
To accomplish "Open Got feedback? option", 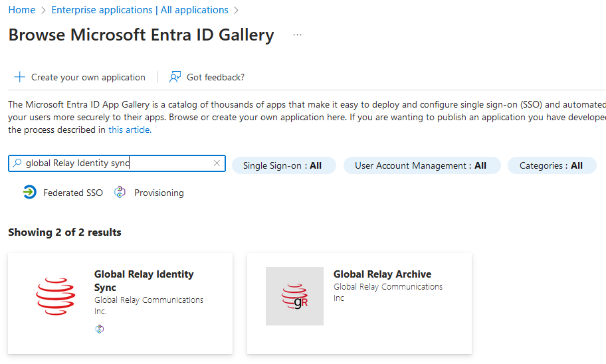I will (x=215, y=77).
